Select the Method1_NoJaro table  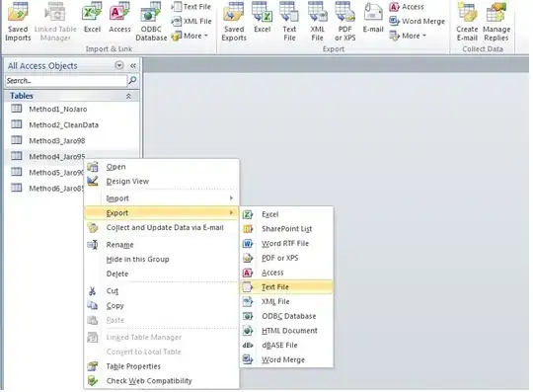pyautogui.click(x=72, y=110)
